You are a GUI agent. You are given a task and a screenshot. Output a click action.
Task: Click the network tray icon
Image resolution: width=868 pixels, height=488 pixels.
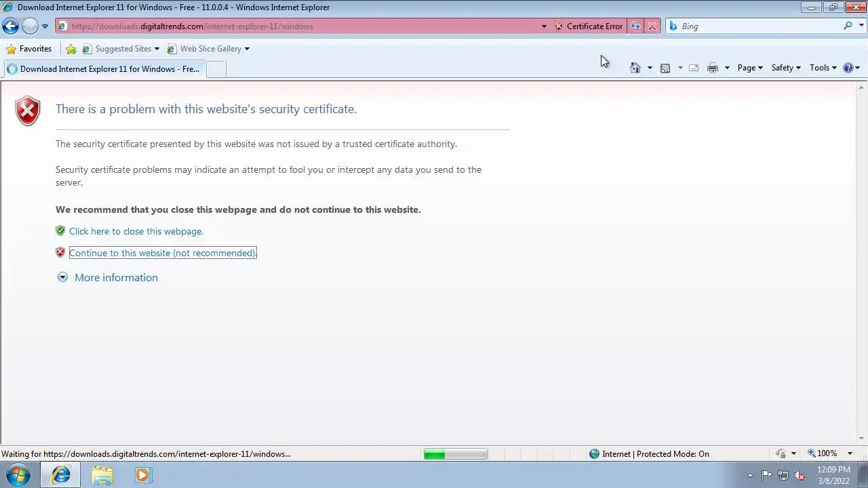(x=783, y=475)
